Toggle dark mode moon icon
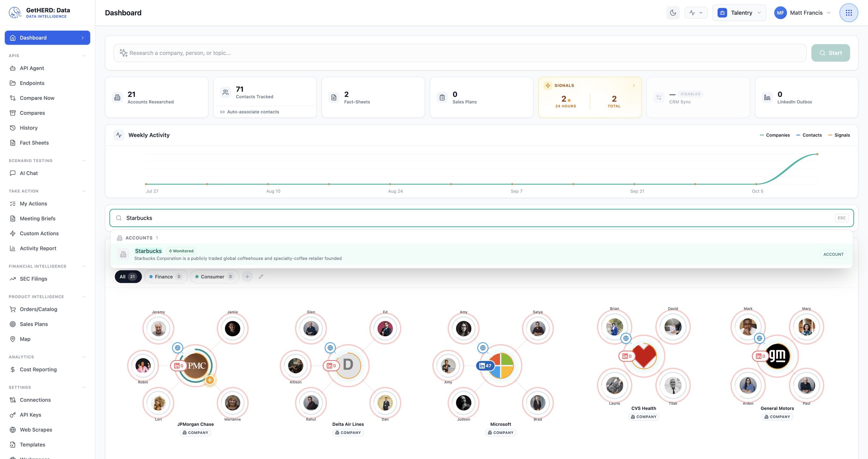The height and width of the screenshot is (459, 868). pyautogui.click(x=673, y=13)
